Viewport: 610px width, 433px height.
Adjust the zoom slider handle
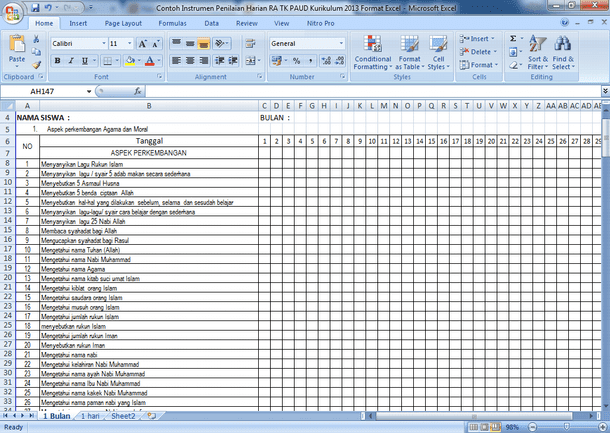click(567, 427)
